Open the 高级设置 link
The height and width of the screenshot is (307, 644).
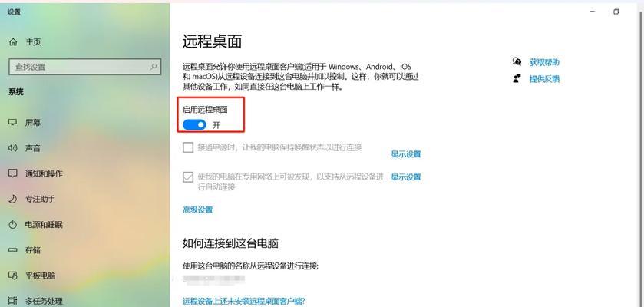click(197, 210)
